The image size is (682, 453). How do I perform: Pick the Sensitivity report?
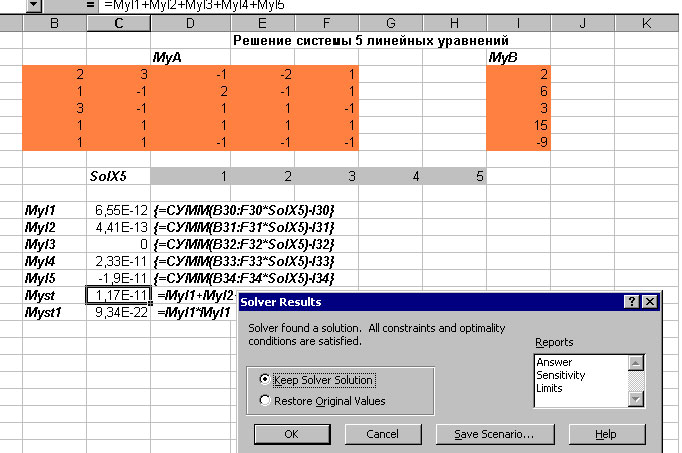click(561, 375)
